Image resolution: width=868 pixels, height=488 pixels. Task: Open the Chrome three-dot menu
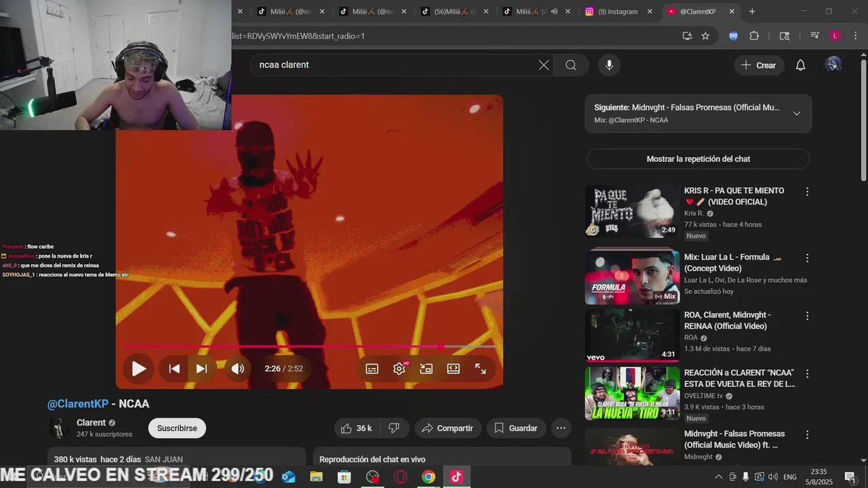click(855, 36)
